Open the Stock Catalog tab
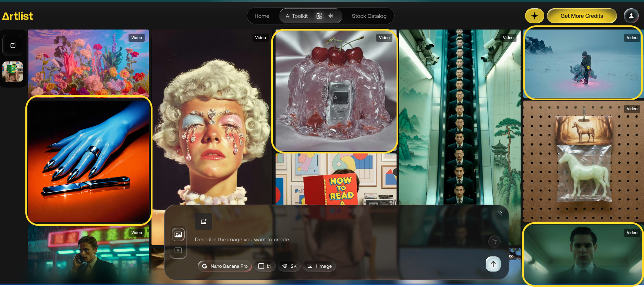644x287 pixels. tap(369, 16)
